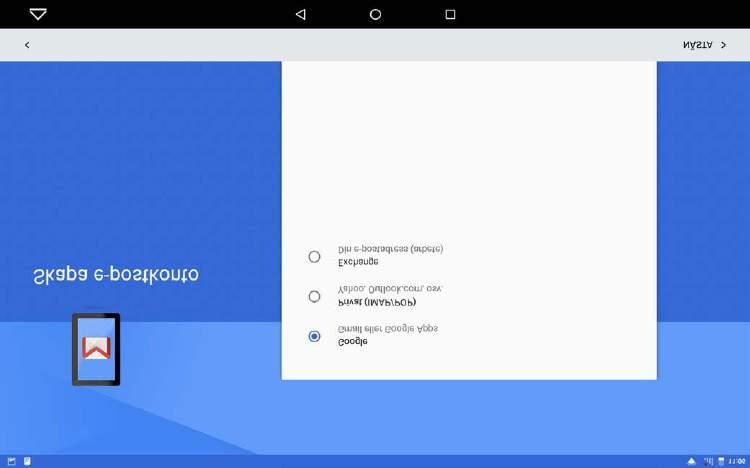
Task: Click the 11:00 clock in the status bar
Action: click(x=737, y=461)
